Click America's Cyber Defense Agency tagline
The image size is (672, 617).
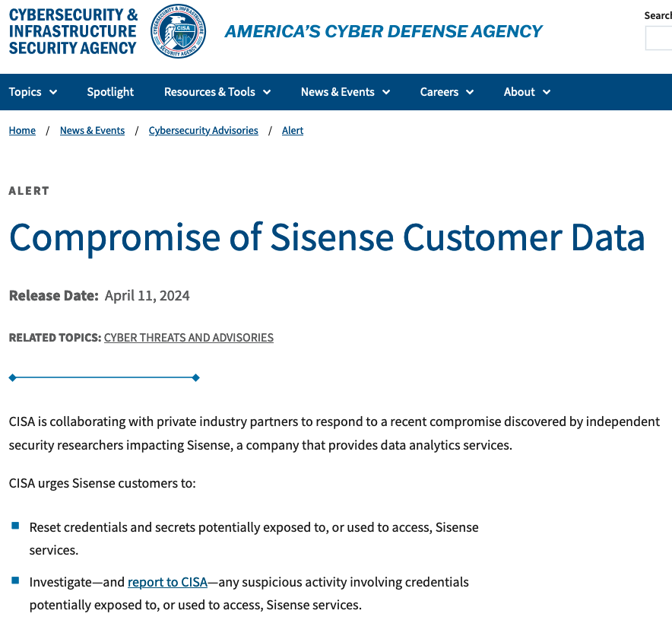tap(384, 31)
